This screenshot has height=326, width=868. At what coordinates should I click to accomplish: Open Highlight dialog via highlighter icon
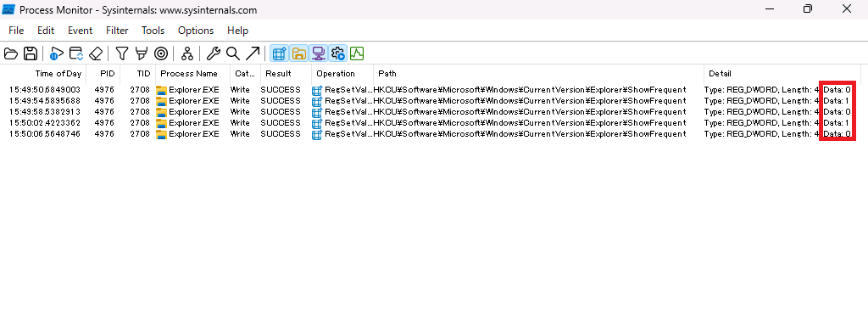tap(142, 53)
